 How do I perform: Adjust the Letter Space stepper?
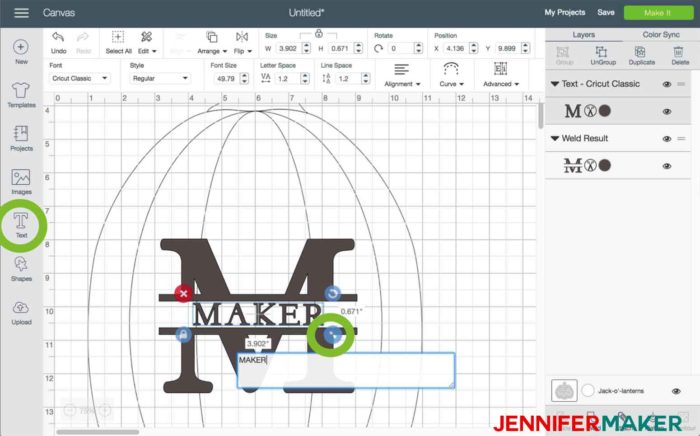click(304, 79)
